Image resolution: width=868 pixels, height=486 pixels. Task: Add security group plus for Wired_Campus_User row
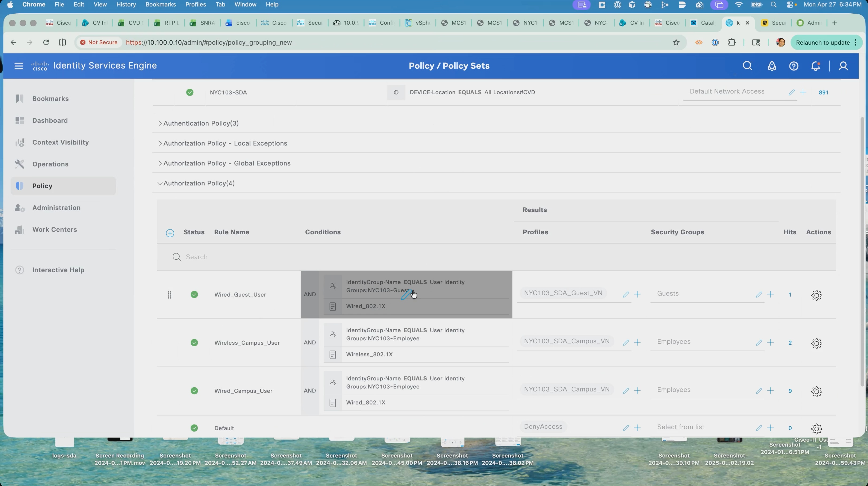[770, 391]
